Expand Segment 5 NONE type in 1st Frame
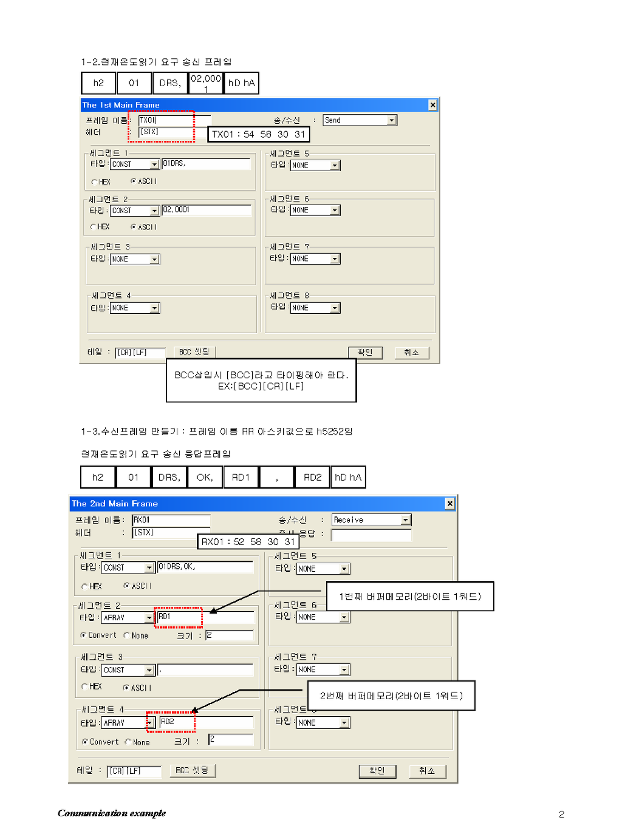Image resolution: width=622 pixels, height=840 pixels. coord(335,165)
